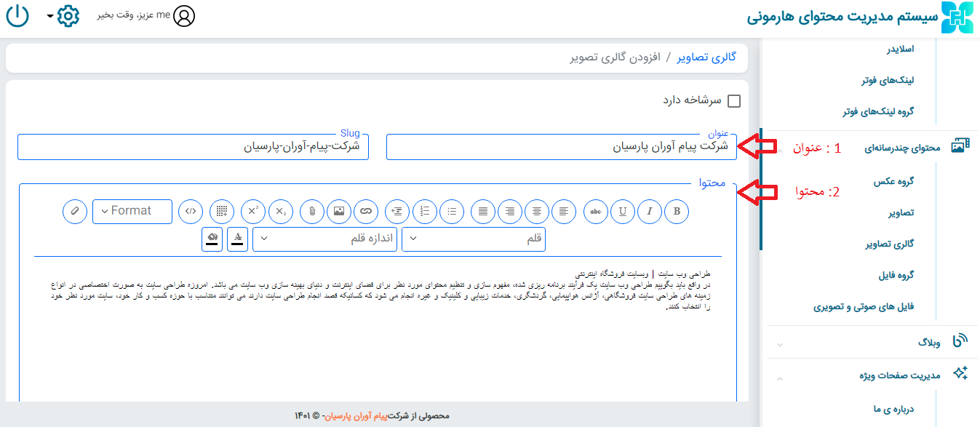
Task: Open the قلم font dropdown
Action: click(474, 239)
